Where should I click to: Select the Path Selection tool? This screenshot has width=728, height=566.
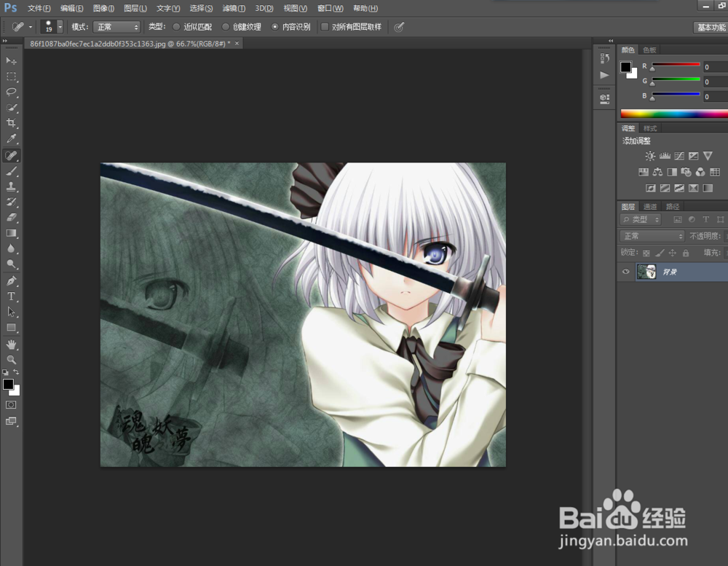(x=11, y=312)
